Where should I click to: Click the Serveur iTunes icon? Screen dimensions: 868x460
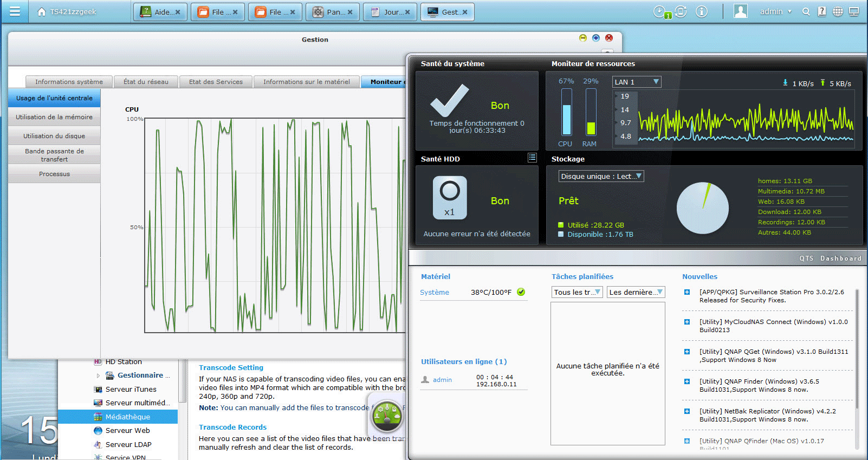click(98, 389)
